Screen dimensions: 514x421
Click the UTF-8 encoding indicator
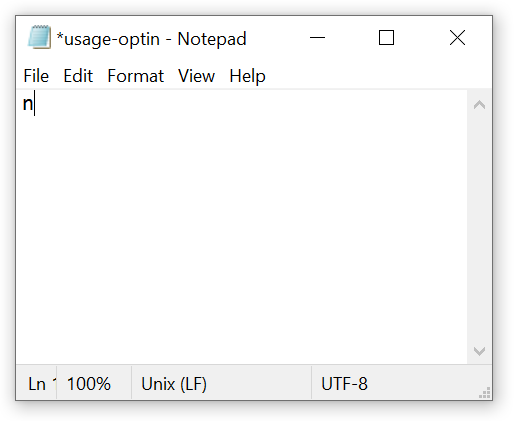344,383
